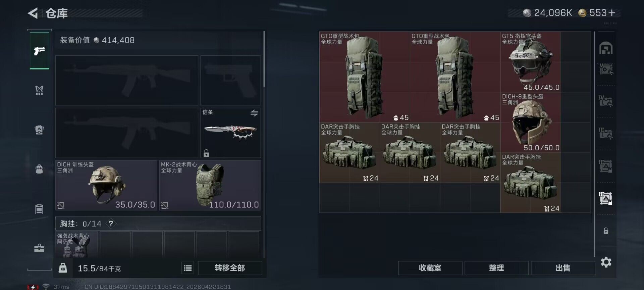Open the 胸挂 question mark help icon
Viewport: 644px width, 290px height.
click(x=111, y=224)
